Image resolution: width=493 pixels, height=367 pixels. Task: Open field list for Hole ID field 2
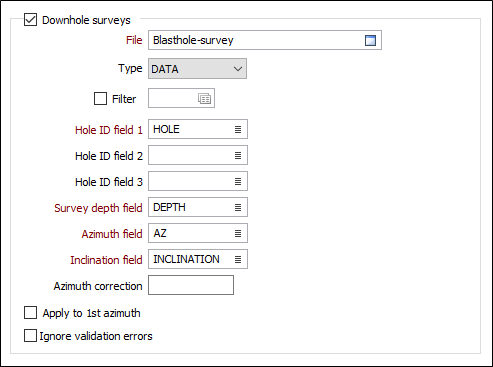(238, 155)
